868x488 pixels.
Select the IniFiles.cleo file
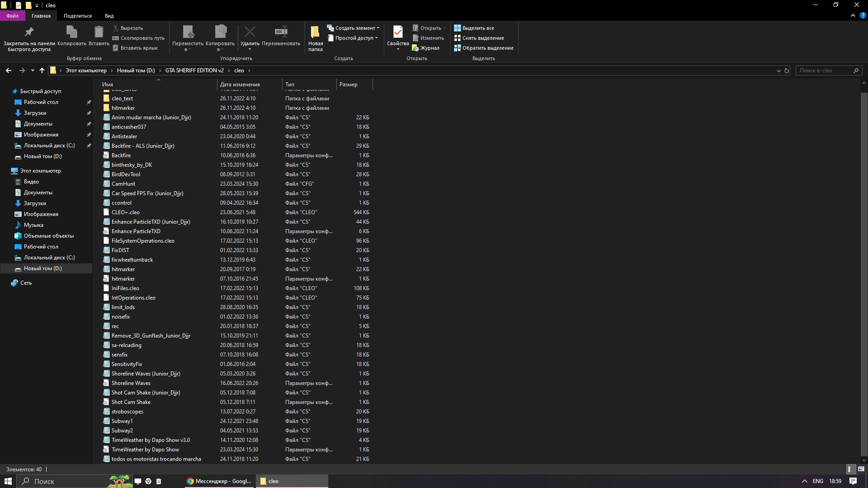point(125,288)
